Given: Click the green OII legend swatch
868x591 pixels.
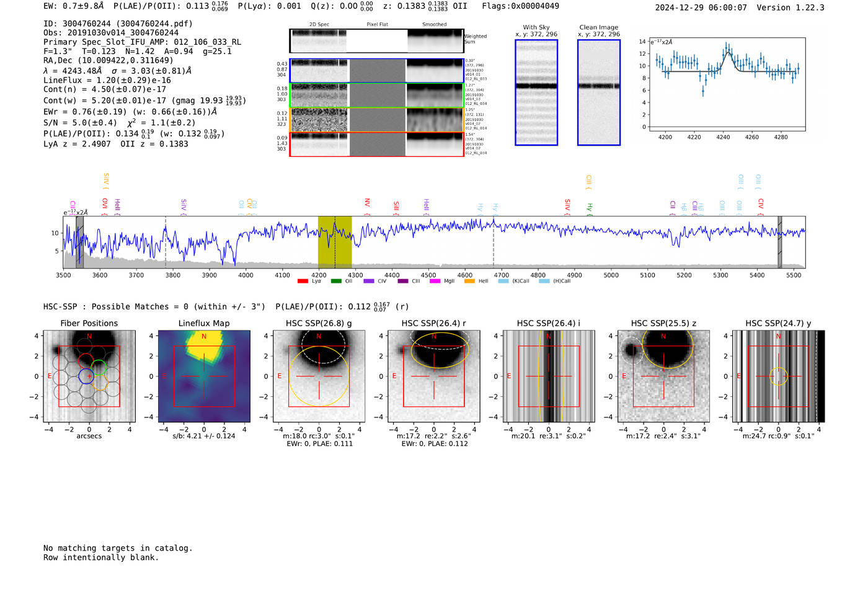Looking at the screenshot, I should pyautogui.click(x=336, y=281).
